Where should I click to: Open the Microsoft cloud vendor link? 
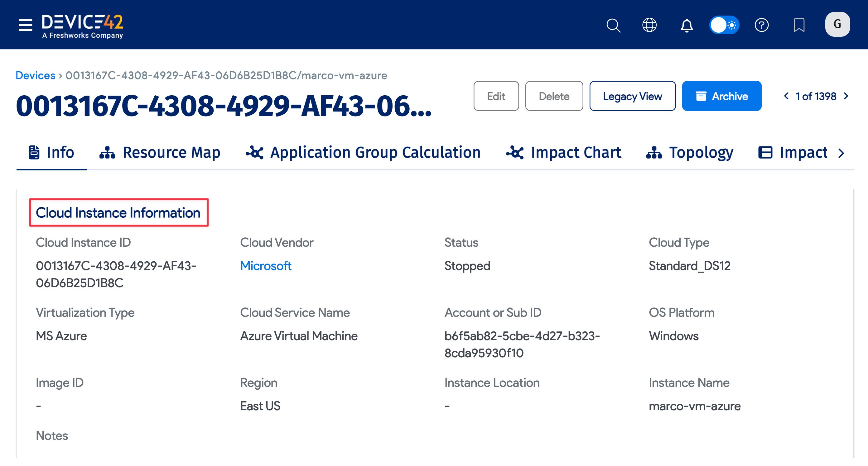(266, 266)
